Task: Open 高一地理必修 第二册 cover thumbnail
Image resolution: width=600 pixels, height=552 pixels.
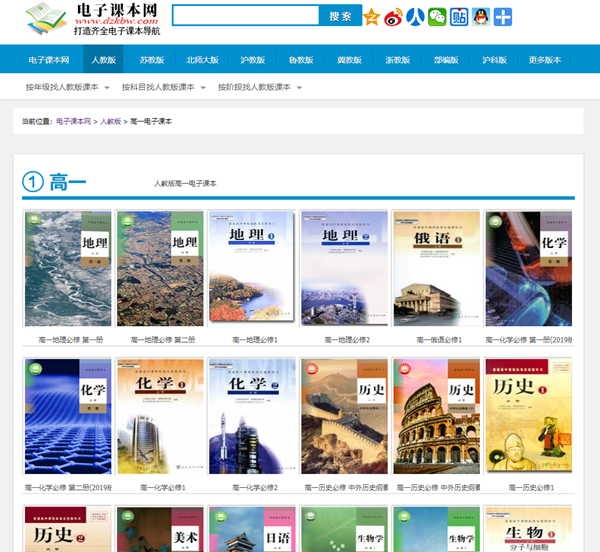Action: tap(160, 269)
